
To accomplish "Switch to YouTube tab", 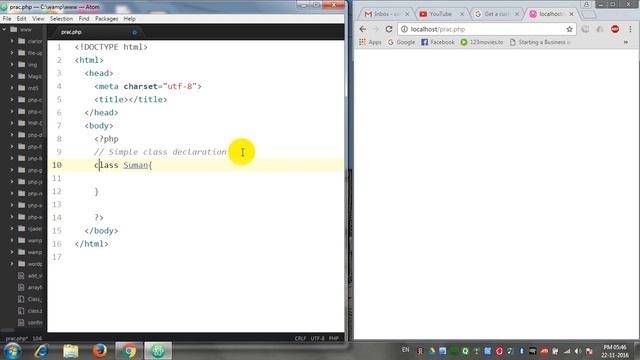I will (441, 14).
